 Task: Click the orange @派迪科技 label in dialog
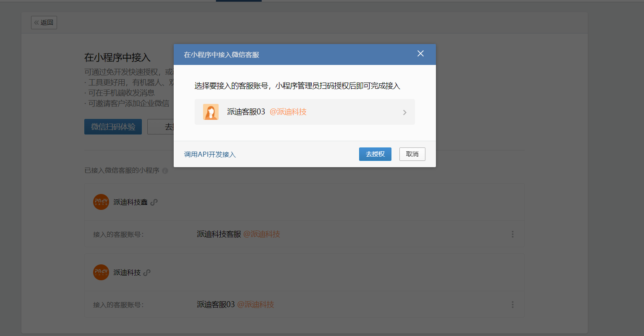point(288,112)
